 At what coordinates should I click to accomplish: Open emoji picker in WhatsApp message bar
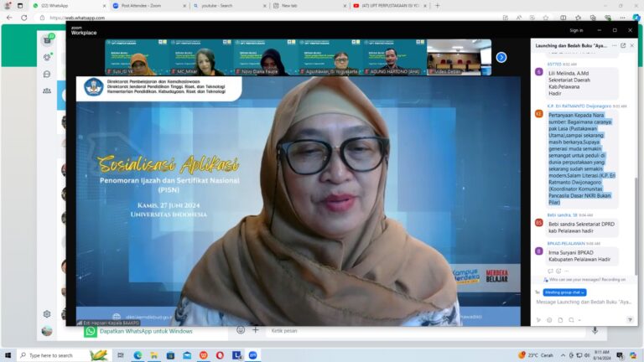click(x=242, y=331)
